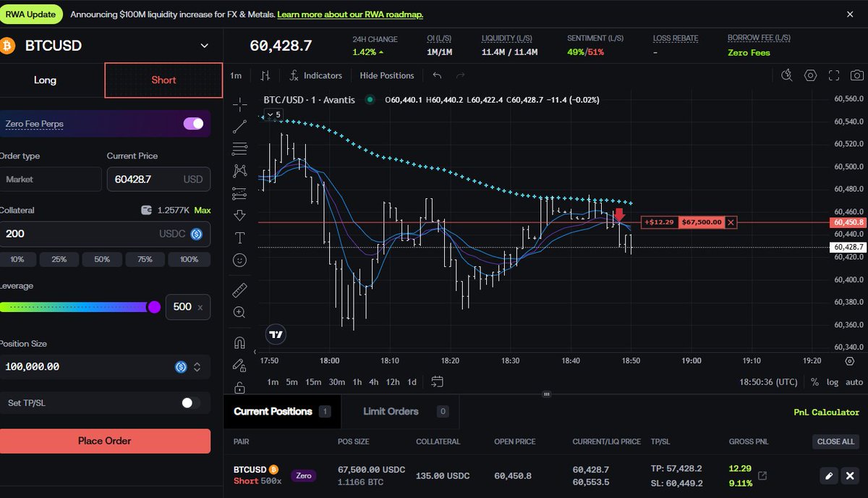Change the chart bar style icon
Viewport: 868px width, 498px height.
coord(266,75)
